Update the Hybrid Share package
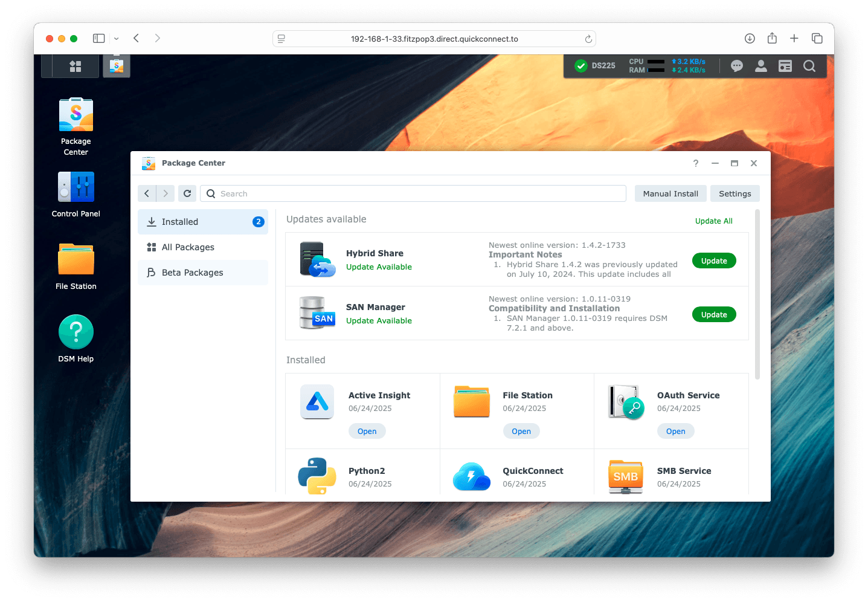 [714, 261]
